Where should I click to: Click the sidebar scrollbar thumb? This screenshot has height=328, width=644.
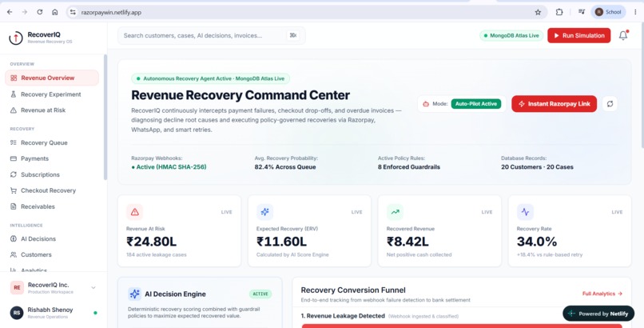(x=105, y=117)
